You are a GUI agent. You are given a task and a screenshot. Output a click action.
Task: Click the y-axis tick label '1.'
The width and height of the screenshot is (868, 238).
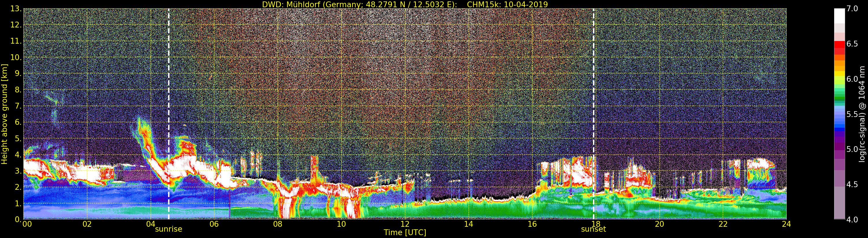pyautogui.click(x=18, y=203)
